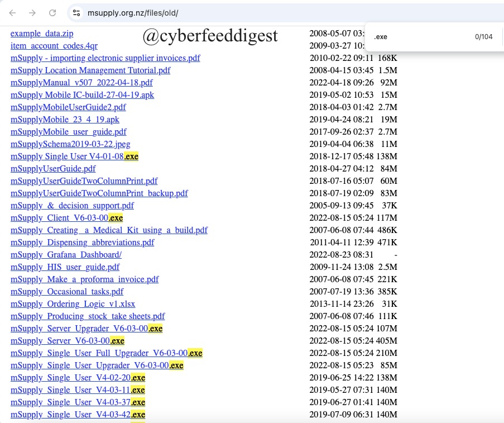Click the 0/104 match counter in find bar
504x423 pixels.
[483, 37]
